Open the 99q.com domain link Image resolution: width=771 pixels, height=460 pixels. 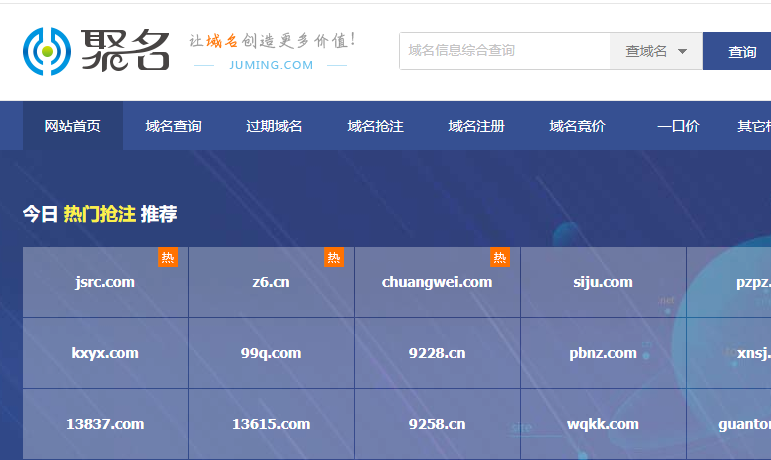point(271,353)
